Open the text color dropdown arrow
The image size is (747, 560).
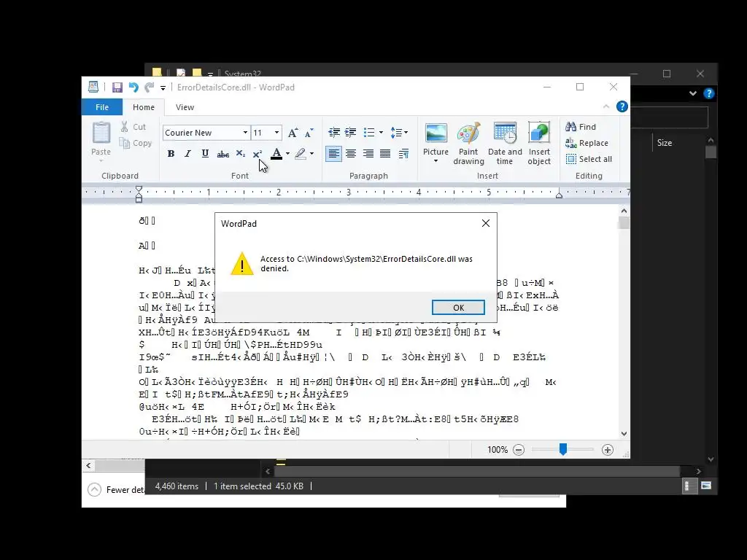click(287, 153)
